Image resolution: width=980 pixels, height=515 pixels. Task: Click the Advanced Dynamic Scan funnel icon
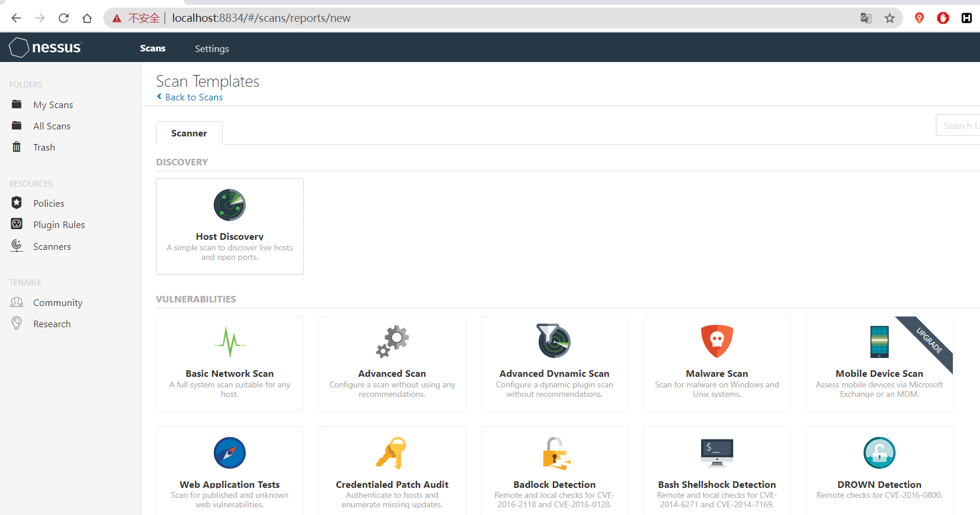coord(554,341)
